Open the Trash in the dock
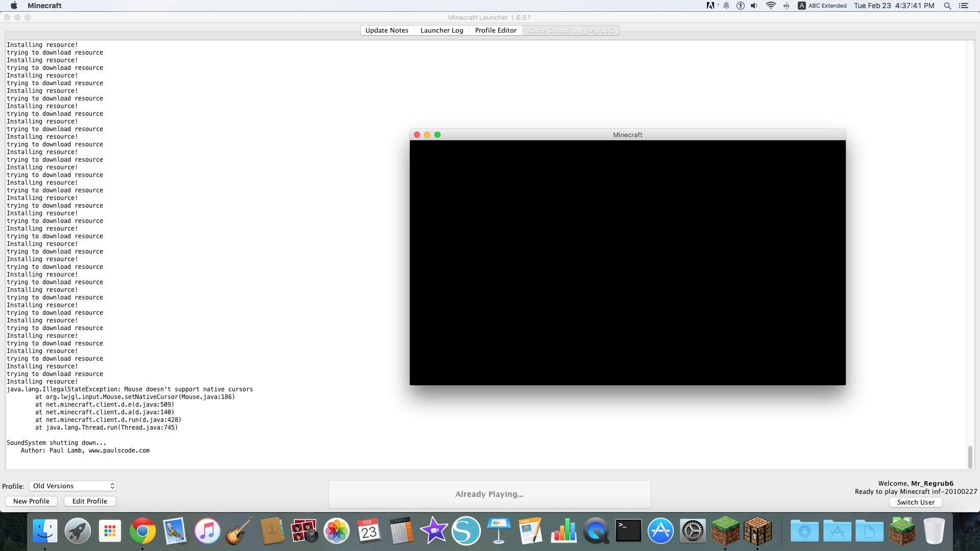Screen dimensions: 980x551 pos(934,531)
